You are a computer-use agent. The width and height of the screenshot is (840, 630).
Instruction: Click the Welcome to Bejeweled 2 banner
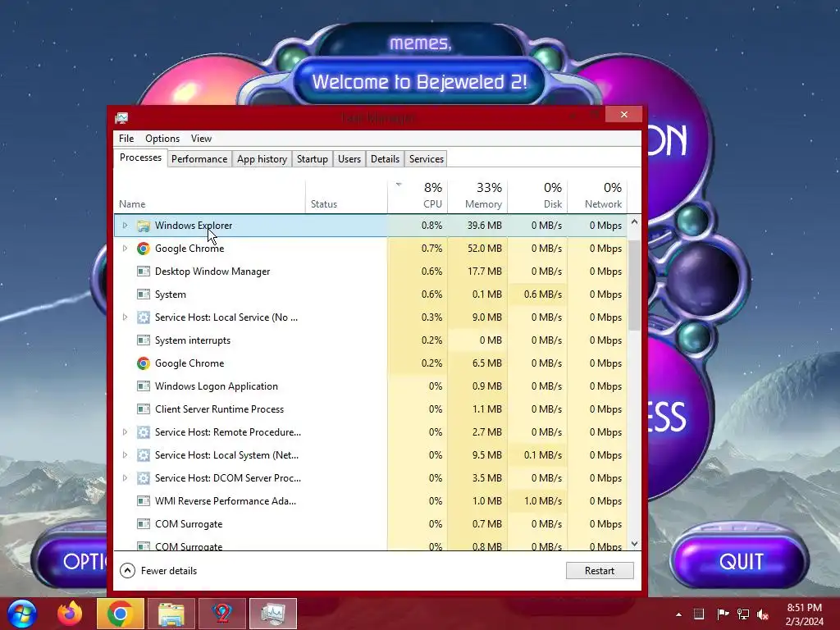click(419, 82)
